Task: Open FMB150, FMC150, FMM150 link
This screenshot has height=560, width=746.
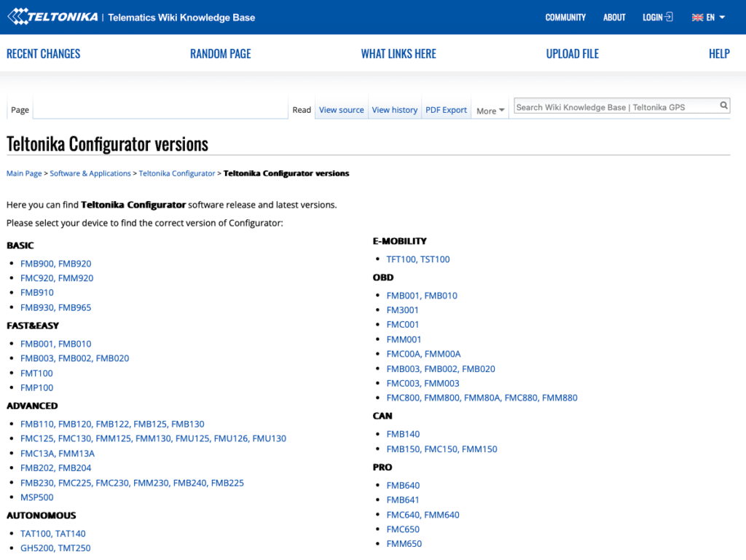Action: click(441, 449)
